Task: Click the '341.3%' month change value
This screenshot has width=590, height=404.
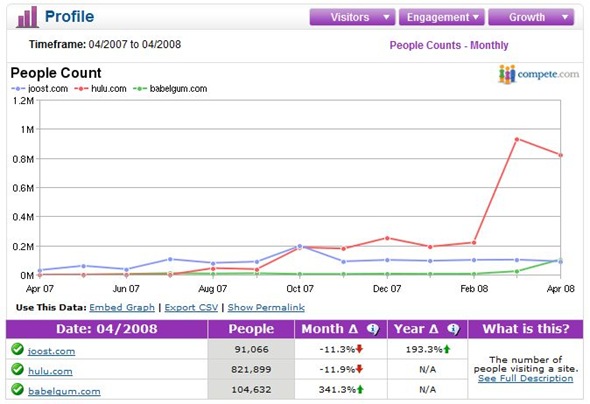Action: [337, 389]
